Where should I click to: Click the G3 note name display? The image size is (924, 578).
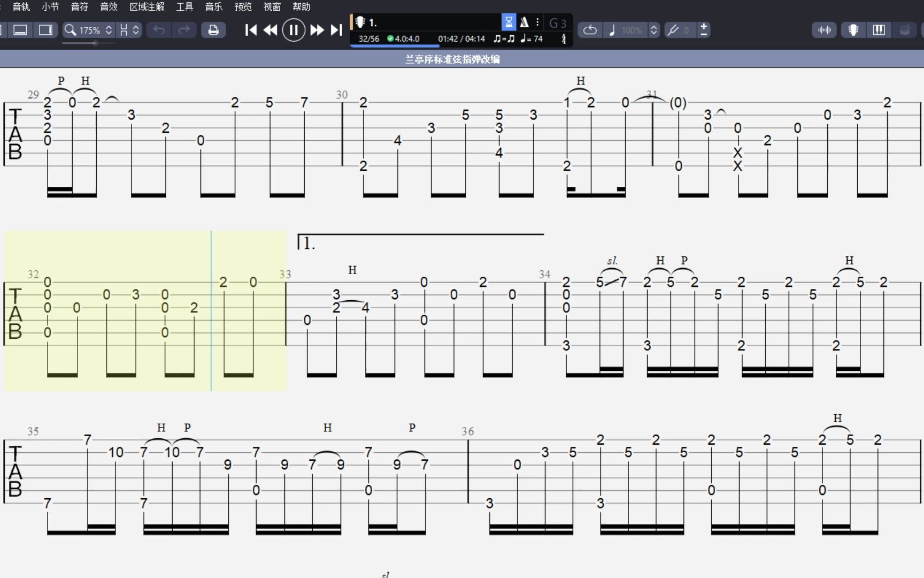[x=558, y=23]
